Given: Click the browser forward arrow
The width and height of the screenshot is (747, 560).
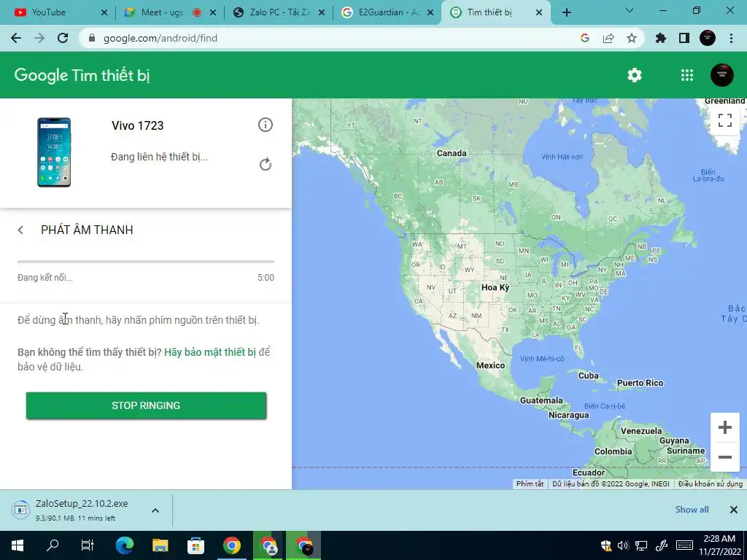Looking at the screenshot, I should [39, 38].
